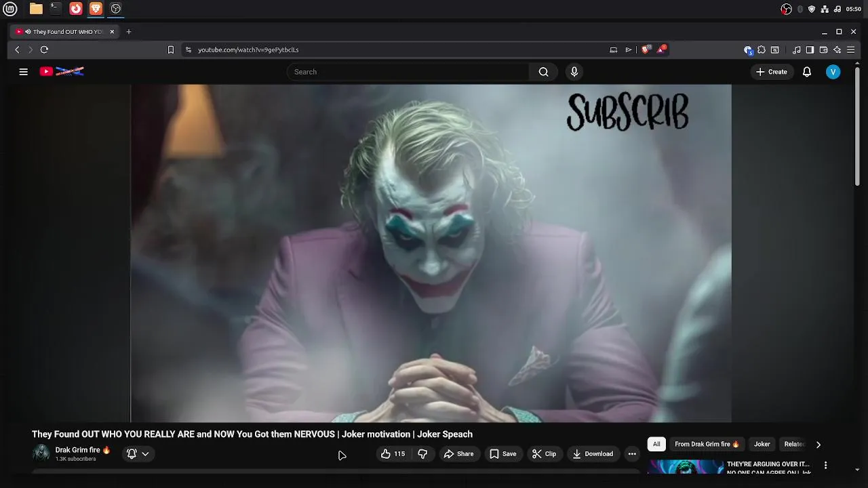Viewport: 868px width, 488px height.
Task: Dislike the video with thumbs down
Action: pos(422,454)
